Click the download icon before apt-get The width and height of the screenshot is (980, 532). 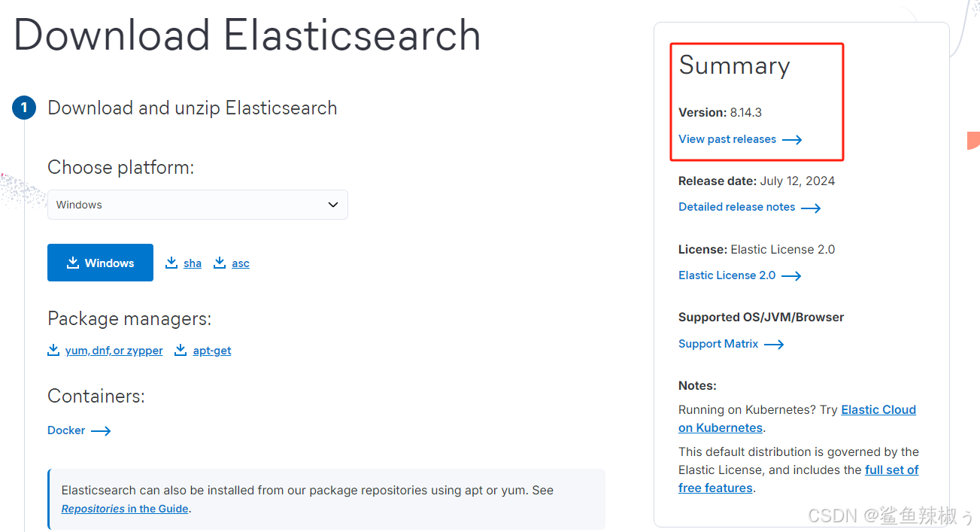click(181, 350)
